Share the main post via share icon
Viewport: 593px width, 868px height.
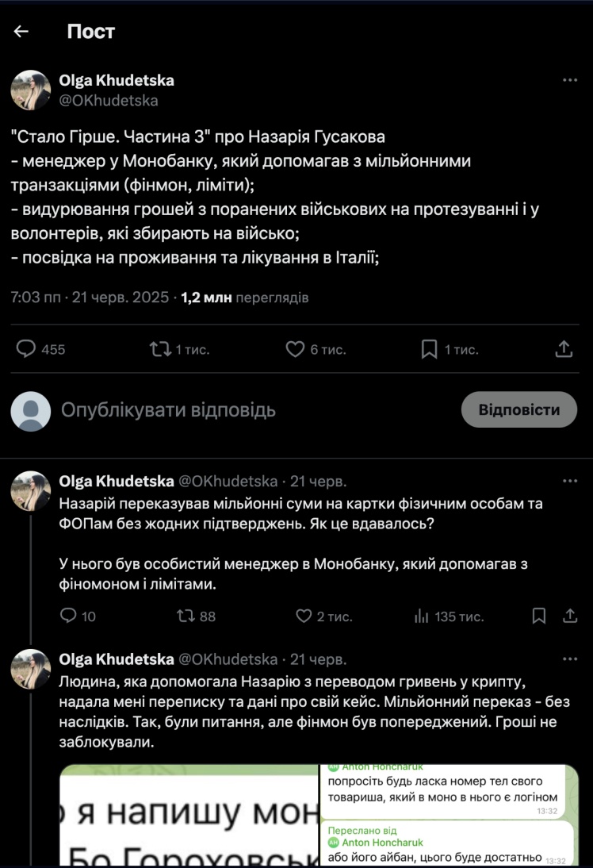564,349
